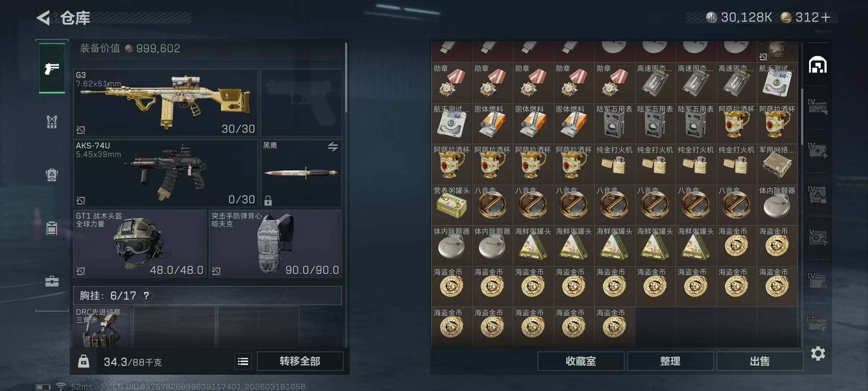Swap the 黑鹰 knife using arrows icon
Screen dimensions: 868x391
click(333, 146)
